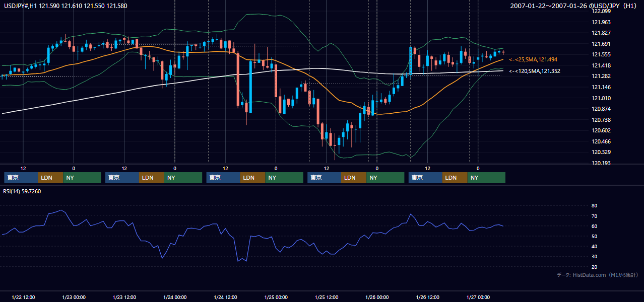Screen dimensions: 644x302
Task: Select the last (rightmost) NY session block
Action: tap(486, 178)
